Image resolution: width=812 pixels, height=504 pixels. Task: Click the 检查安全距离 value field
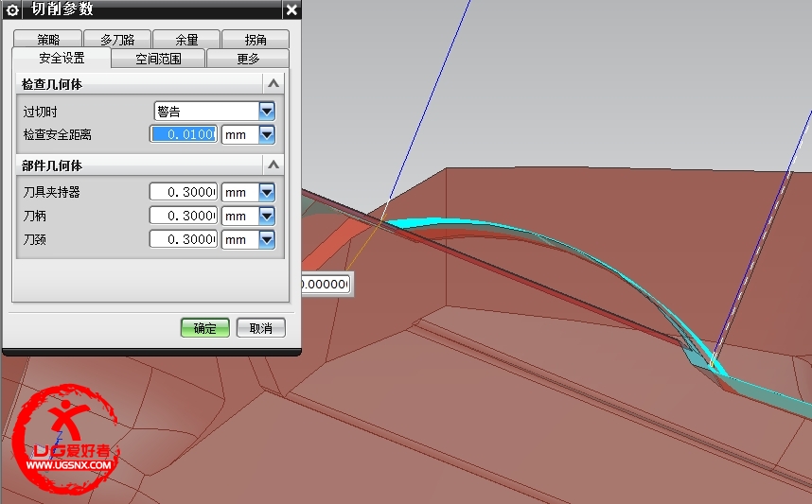click(x=184, y=134)
